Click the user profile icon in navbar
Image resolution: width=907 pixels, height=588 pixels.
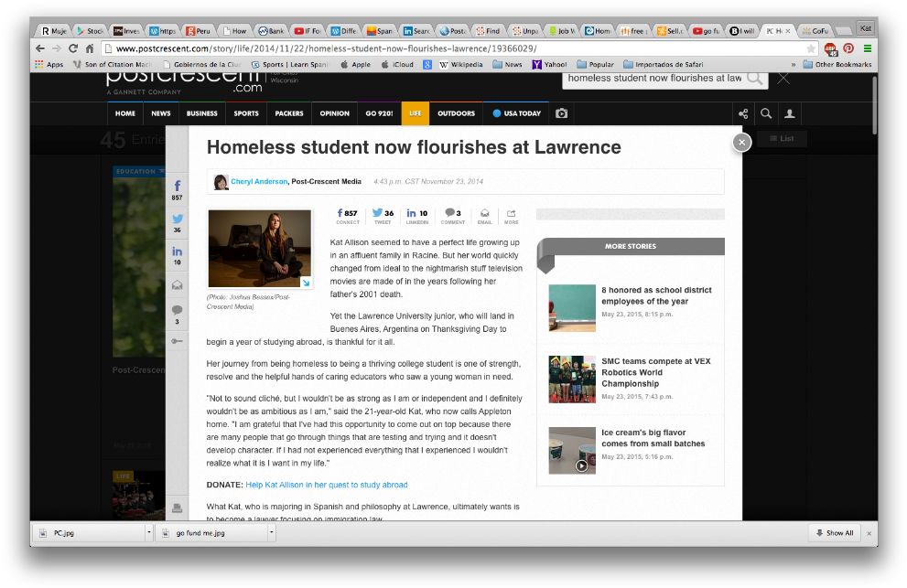789,113
